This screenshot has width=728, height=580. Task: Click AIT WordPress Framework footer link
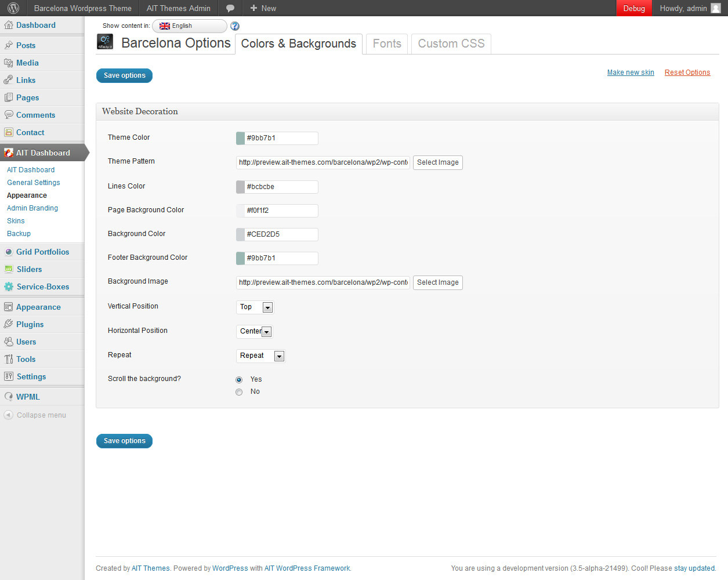[x=307, y=568]
